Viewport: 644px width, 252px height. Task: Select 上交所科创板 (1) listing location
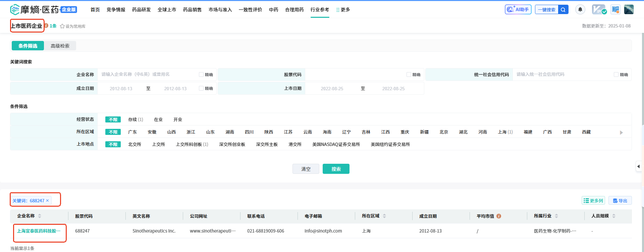click(x=192, y=144)
